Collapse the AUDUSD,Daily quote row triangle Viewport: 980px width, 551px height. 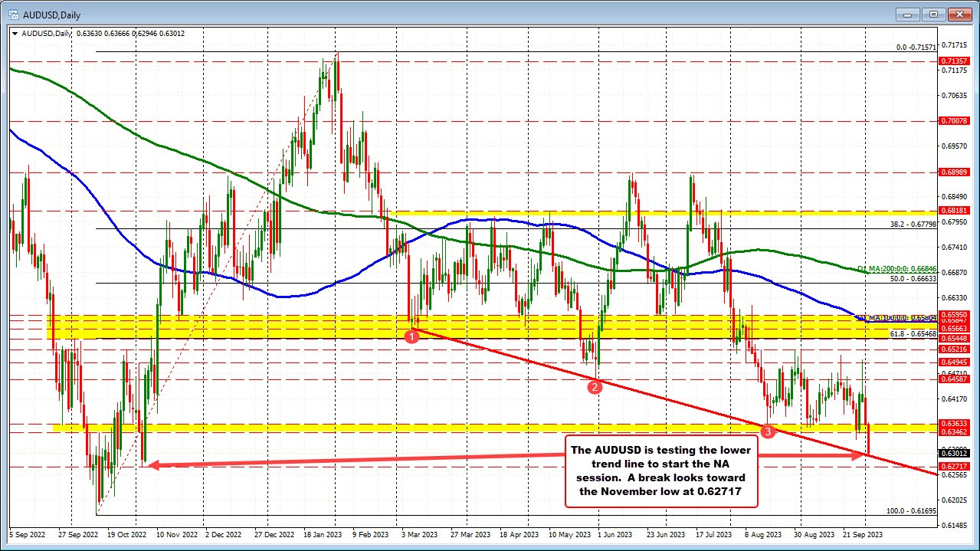tap(15, 34)
